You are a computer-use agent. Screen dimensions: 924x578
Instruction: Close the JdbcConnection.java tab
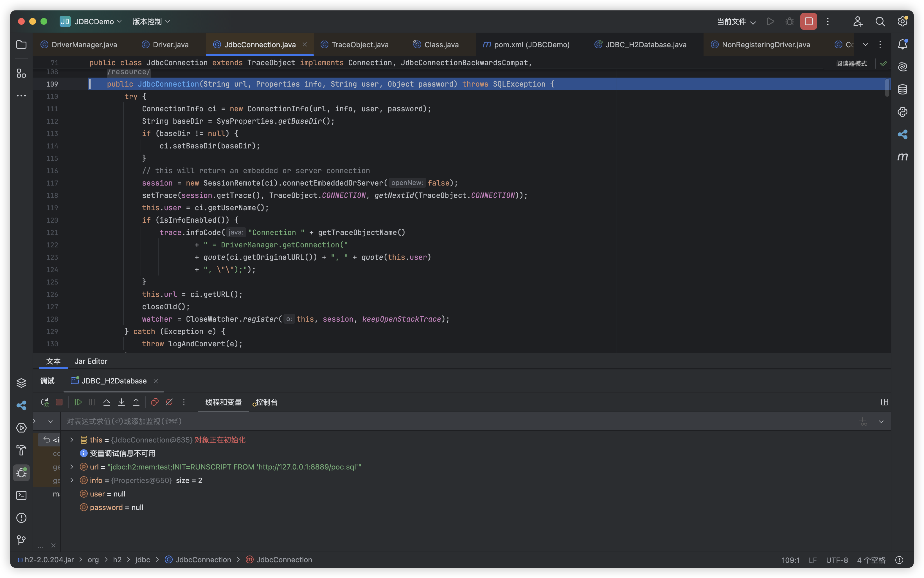pos(305,44)
